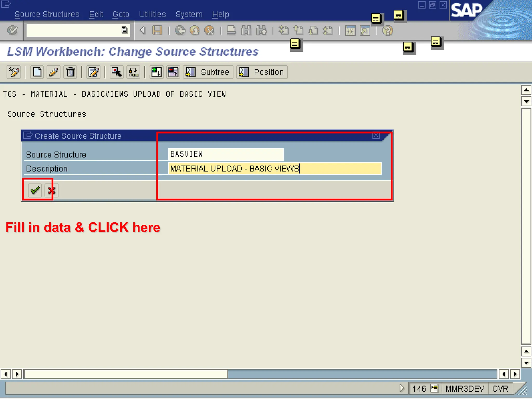Click the Collapse subtree icon
Screen dimensions: 532x399
(173, 72)
